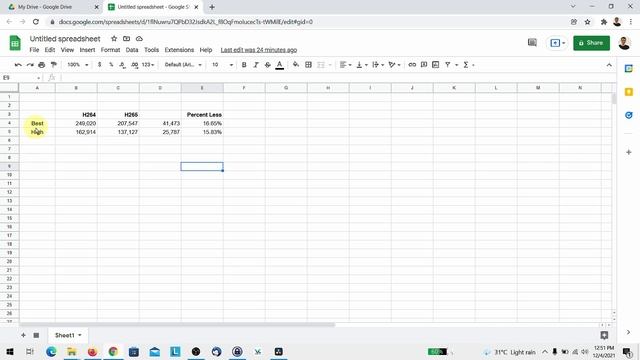The height and width of the screenshot is (360, 640).
Task: Open the Help menu
Action: click(x=206, y=50)
